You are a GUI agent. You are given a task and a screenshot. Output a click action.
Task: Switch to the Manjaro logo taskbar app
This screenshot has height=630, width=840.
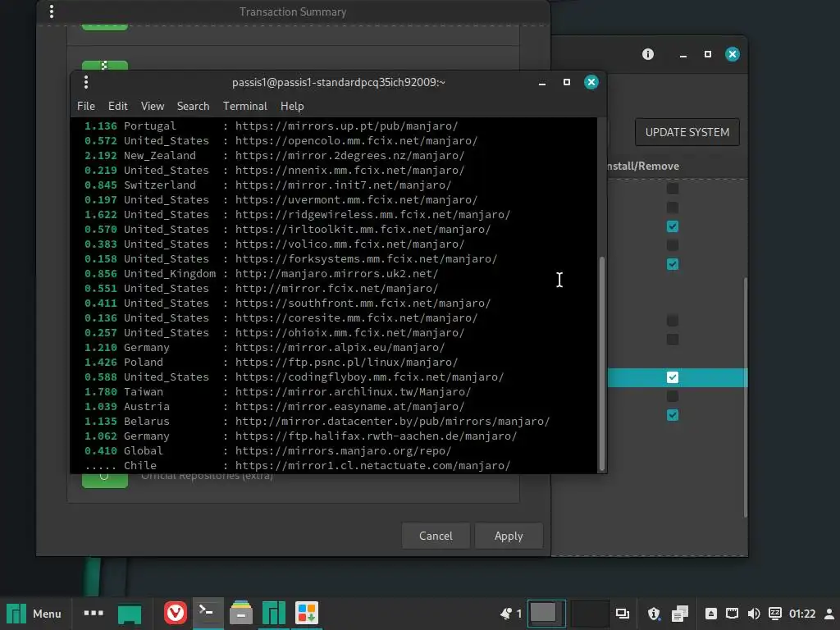click(274, 613)
